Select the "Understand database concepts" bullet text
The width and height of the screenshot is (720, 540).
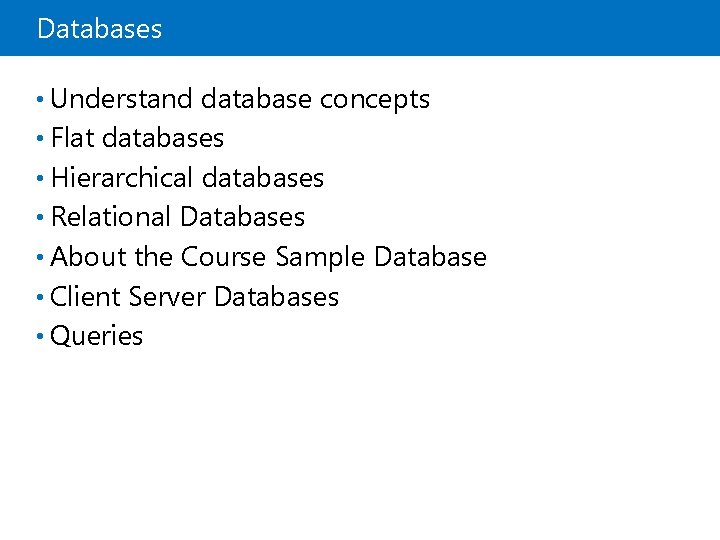tap(240, 99)
